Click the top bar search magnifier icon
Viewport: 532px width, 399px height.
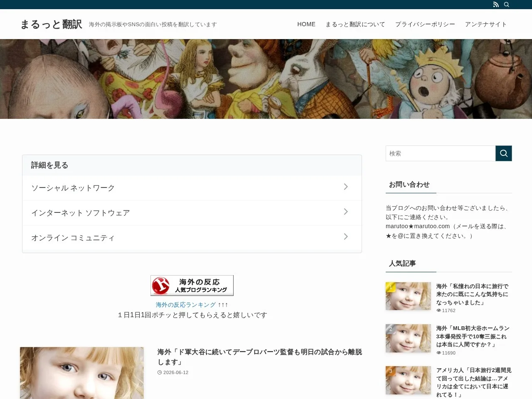point(507,5)
